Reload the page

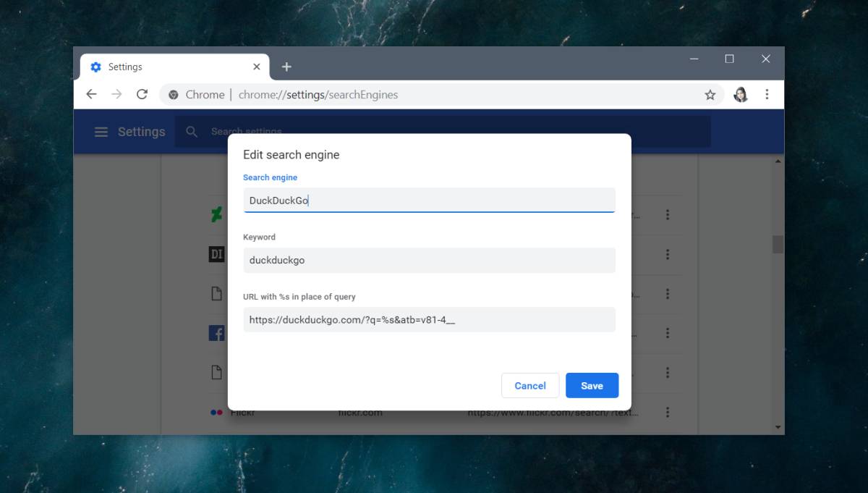142,94
